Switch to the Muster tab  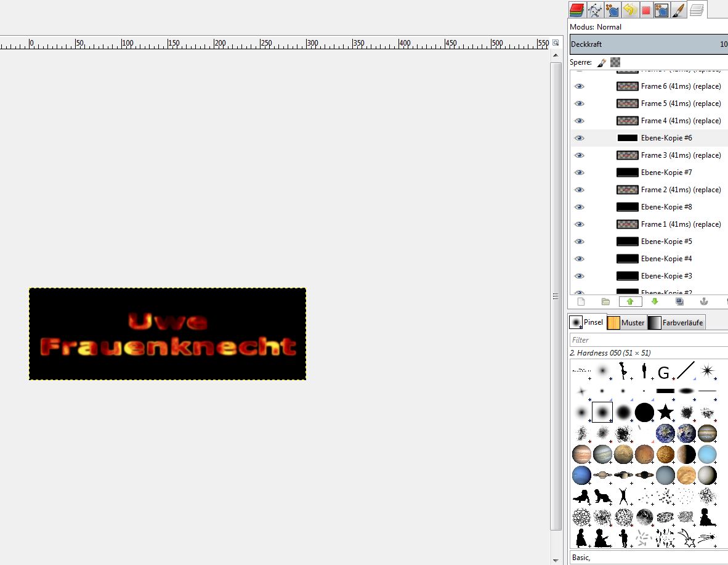point(626,322)
